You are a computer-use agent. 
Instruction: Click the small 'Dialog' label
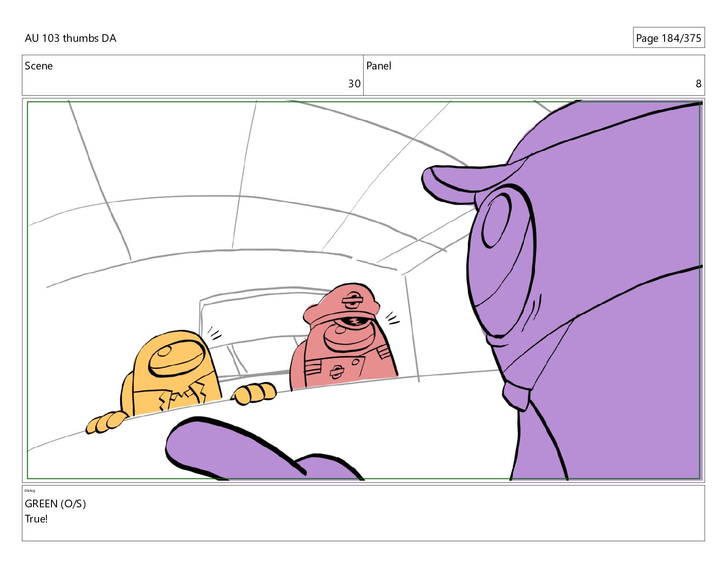point(30,490)
